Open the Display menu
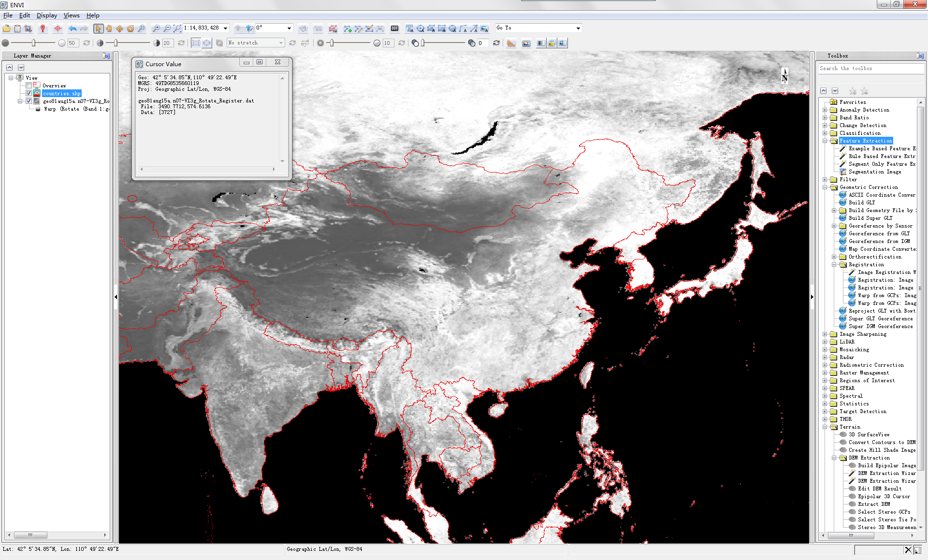This screenshot has height=560, width=928. tap(47, 15)
